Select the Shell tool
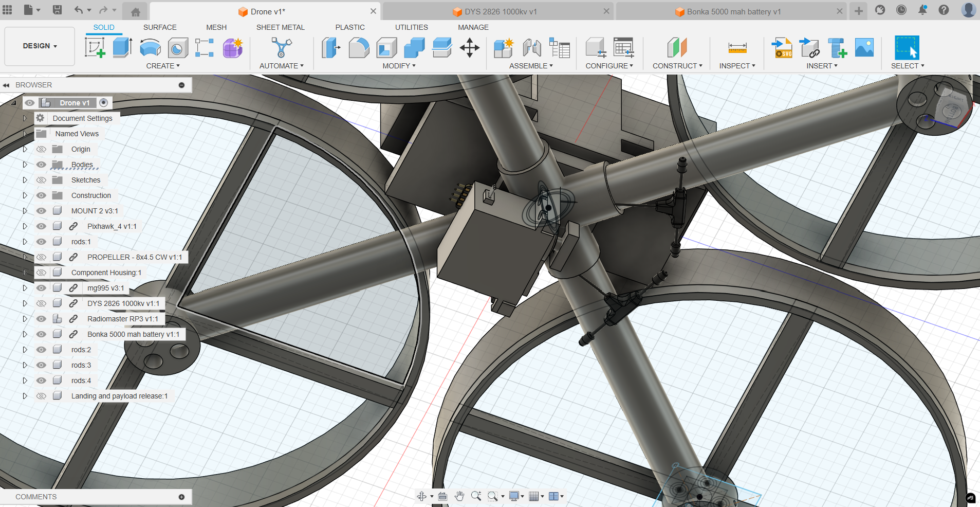Screen dimensions: 980x507 (386, 48)
